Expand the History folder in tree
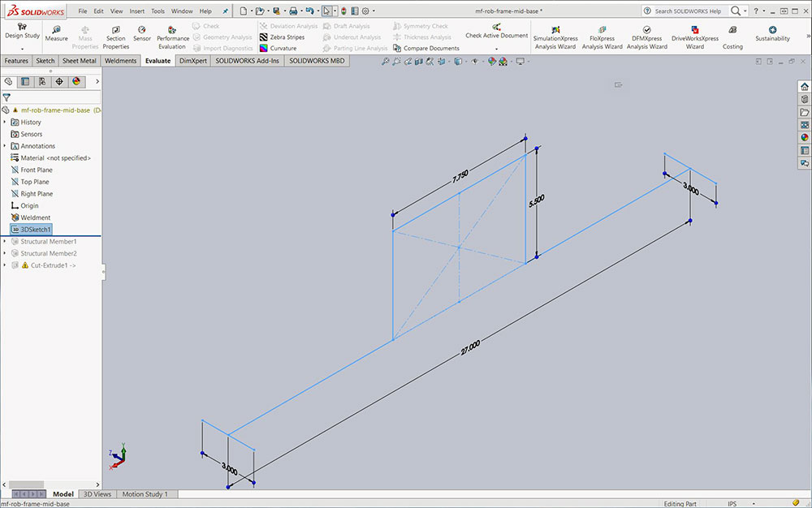812x508 pixels. click(5, 122)
